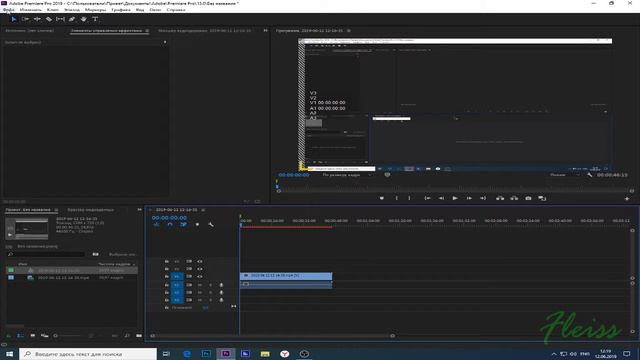The image size is (640, 360).
Task: Switch to the media browser tab
Action: tap(91, 210)
